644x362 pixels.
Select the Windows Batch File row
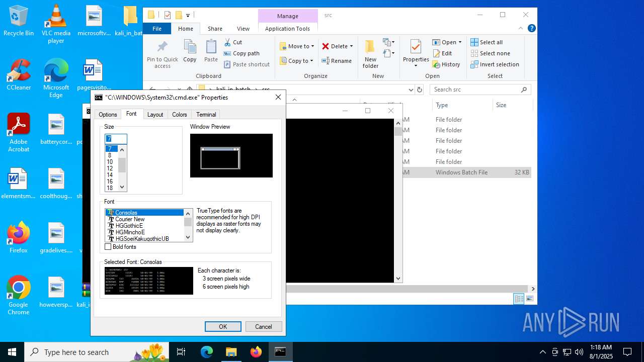(x=466, y=172)
